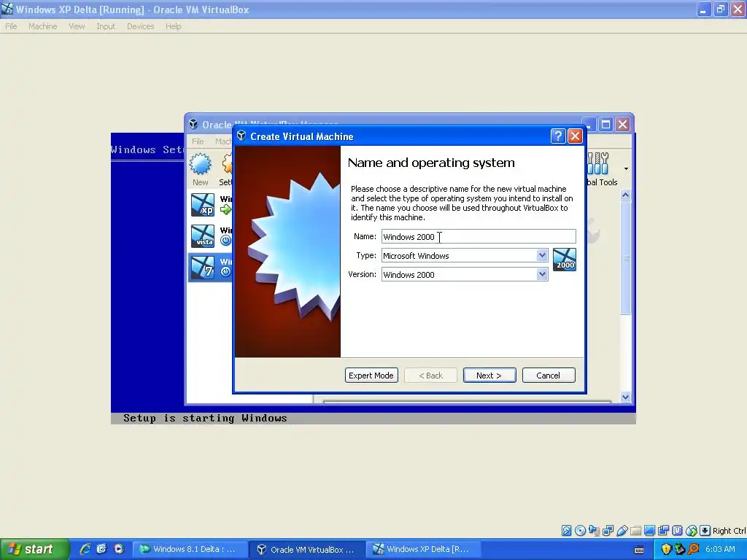
Task: Click the audio status icon
Action: (x=594, y=531)
